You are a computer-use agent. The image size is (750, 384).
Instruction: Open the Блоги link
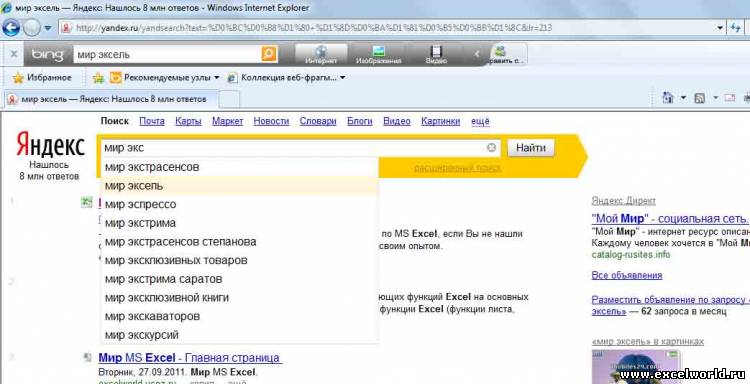(x=360, y=121)
